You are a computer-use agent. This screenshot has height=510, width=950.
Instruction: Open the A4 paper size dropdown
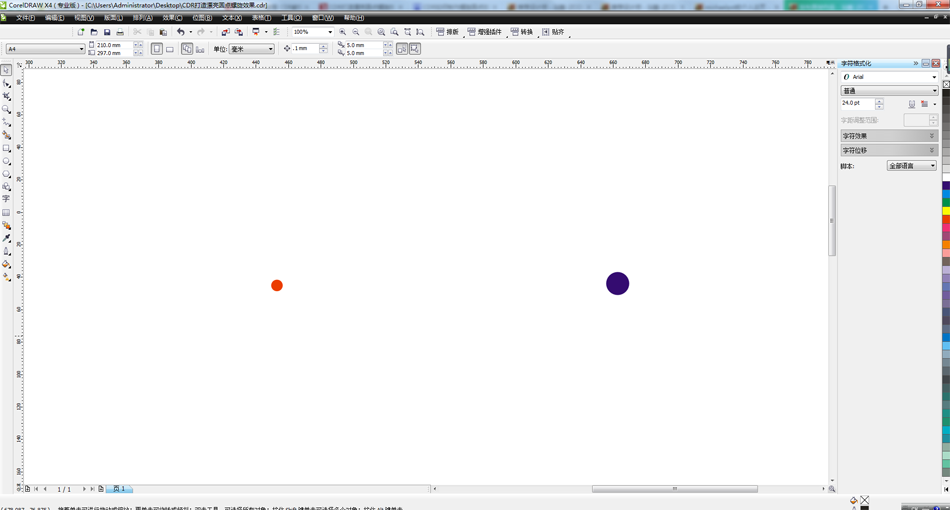click(x=45, y=49)
